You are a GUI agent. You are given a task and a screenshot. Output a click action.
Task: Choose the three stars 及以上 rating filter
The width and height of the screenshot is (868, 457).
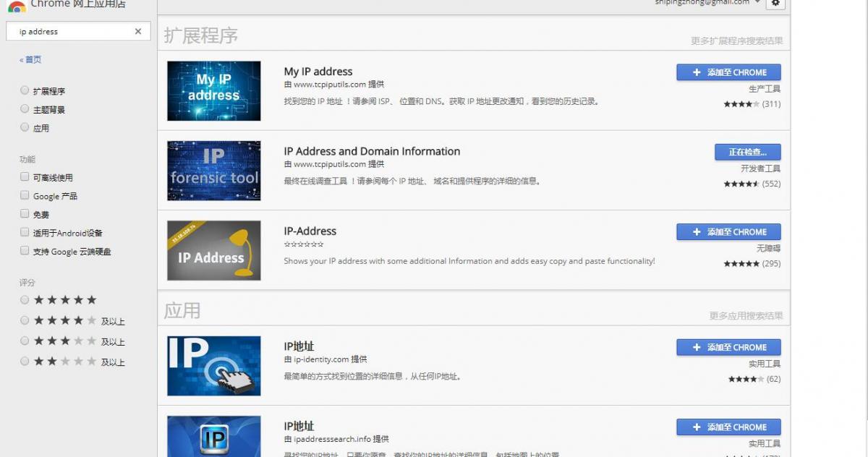point(25,341)
